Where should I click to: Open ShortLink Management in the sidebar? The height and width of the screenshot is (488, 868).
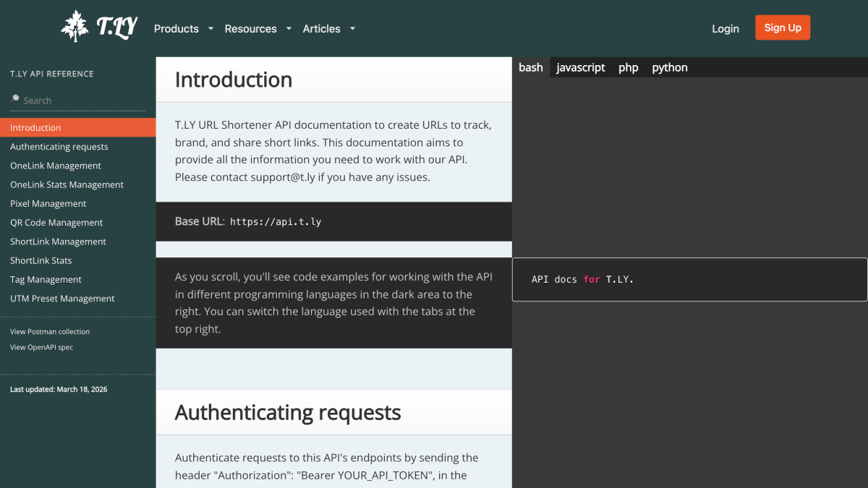tap(77, 241)
